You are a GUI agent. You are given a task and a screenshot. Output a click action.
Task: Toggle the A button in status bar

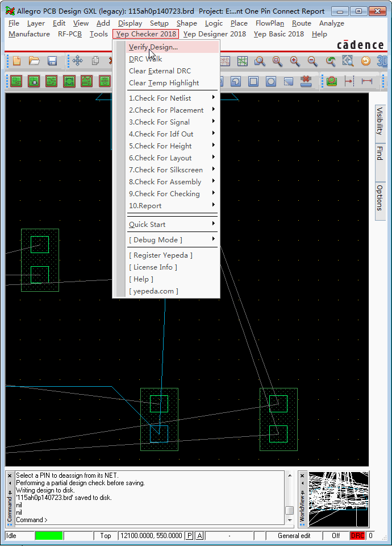point(199,536)
